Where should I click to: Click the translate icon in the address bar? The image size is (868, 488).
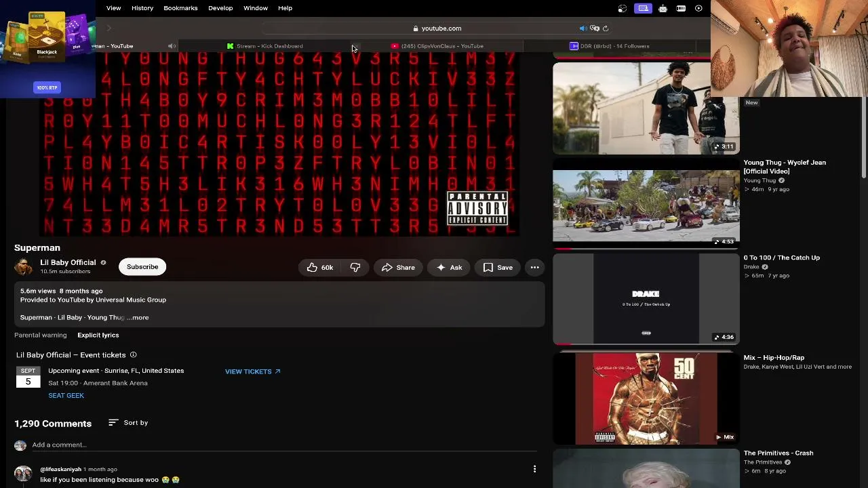click(x=595, y=28)
